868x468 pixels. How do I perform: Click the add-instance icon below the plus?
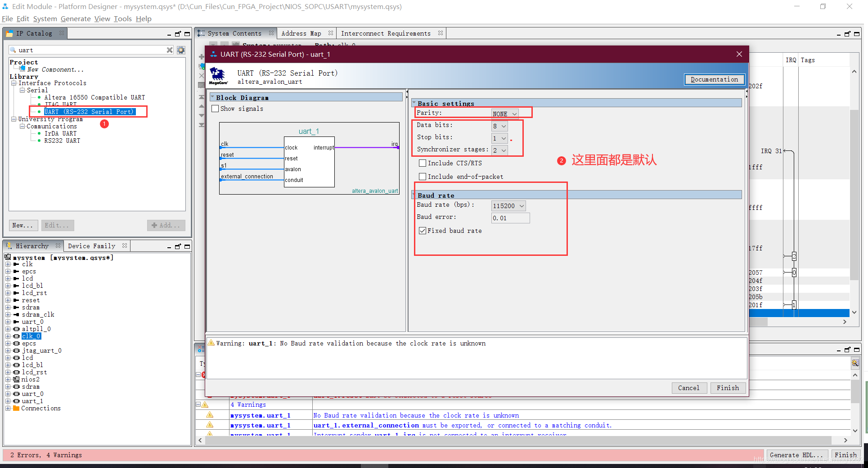pyautogui.click(x=201, y=66)
